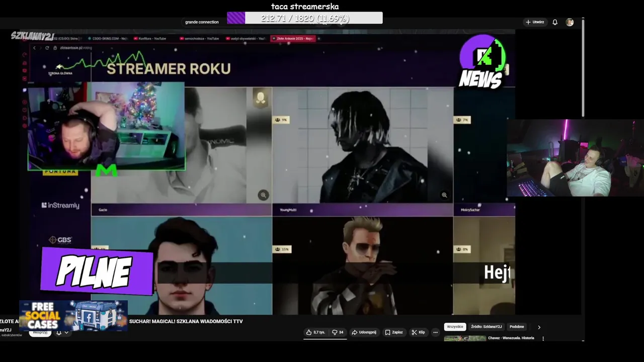Viewport: 644px width, 362px height.
Task: Enlarge the YoungMulti photo with magnifier icon
Action: 444,195
